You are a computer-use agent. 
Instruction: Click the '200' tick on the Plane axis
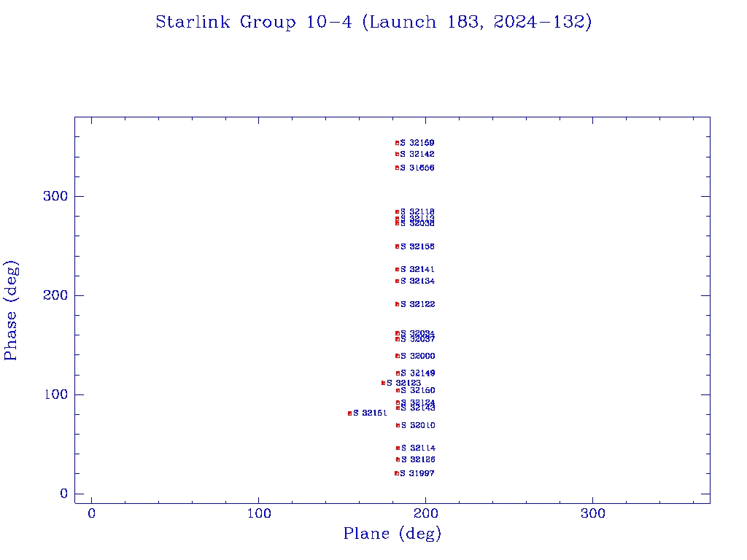425,513
